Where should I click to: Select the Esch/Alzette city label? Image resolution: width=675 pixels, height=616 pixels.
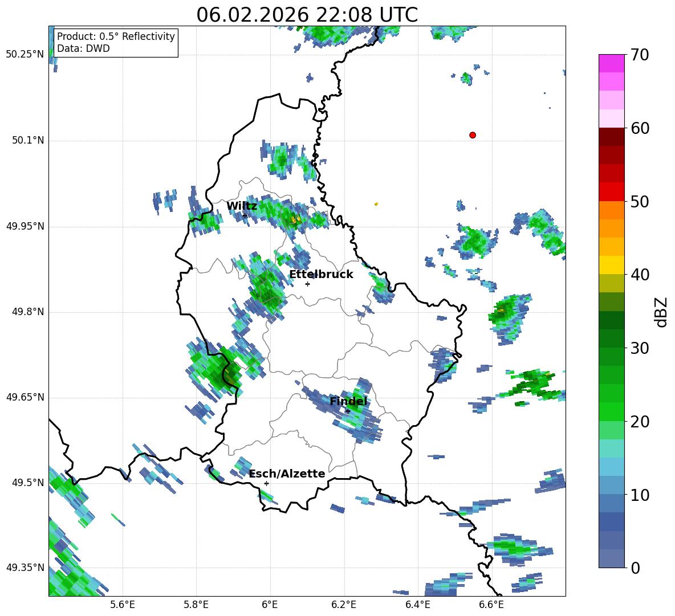287,474
